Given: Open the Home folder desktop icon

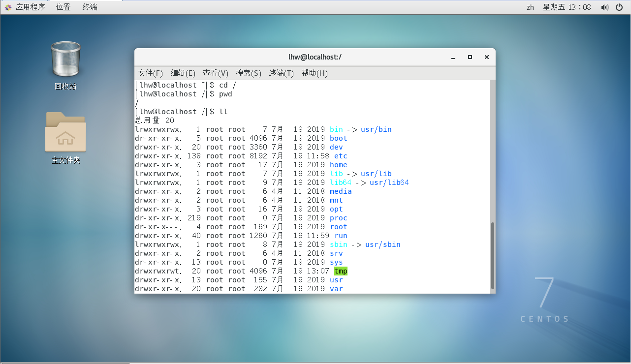Looking at the screenshot, I should (65, 132).
